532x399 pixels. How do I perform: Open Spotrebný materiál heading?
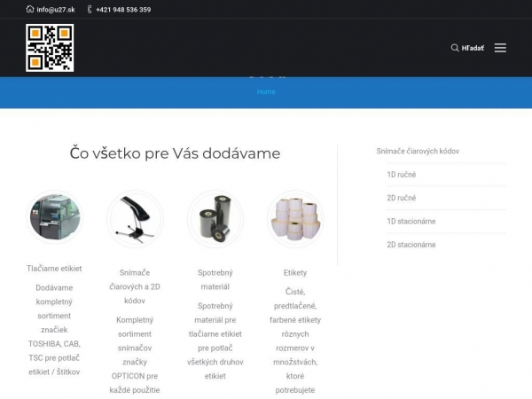(215, 279)
